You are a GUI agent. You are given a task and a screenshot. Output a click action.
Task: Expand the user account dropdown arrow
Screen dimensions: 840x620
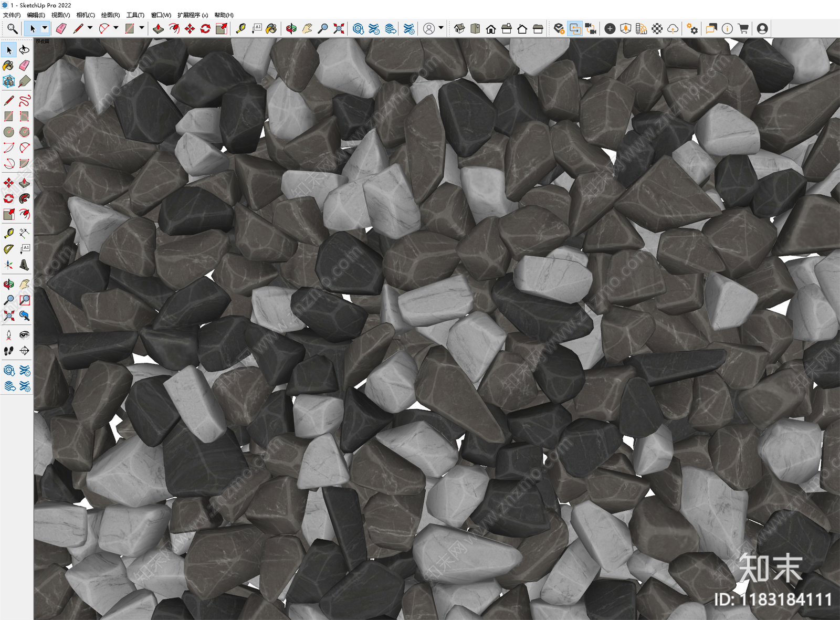pyautogui.click(x=441, y=28)
